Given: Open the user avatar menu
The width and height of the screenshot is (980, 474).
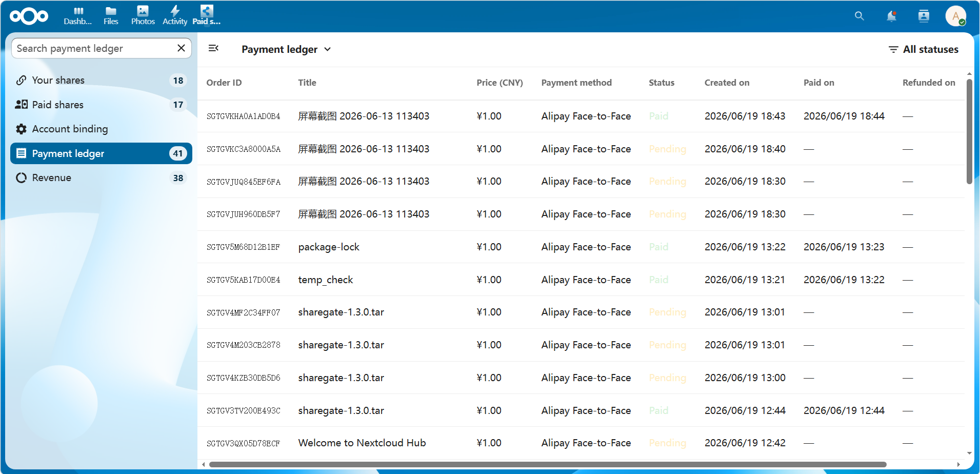Looking at the screenshot, I should click(x=956, y=16).
